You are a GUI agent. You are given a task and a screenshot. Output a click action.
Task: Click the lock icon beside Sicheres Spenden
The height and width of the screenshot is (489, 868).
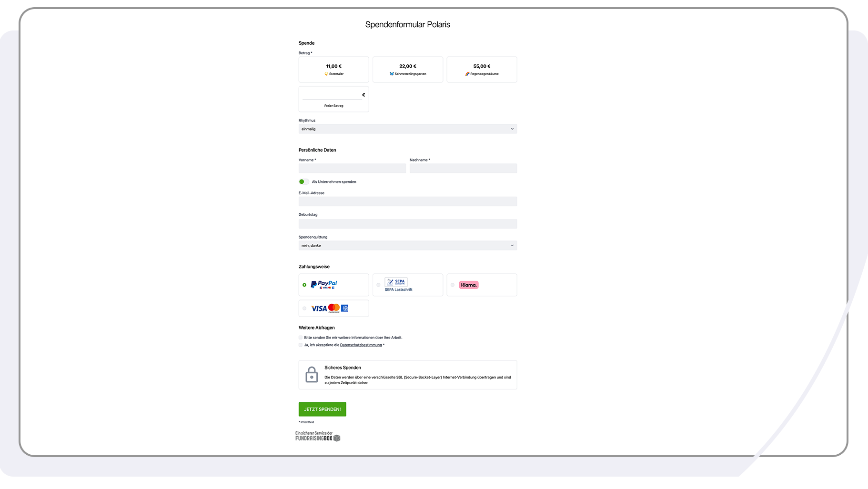click(312, 375)
